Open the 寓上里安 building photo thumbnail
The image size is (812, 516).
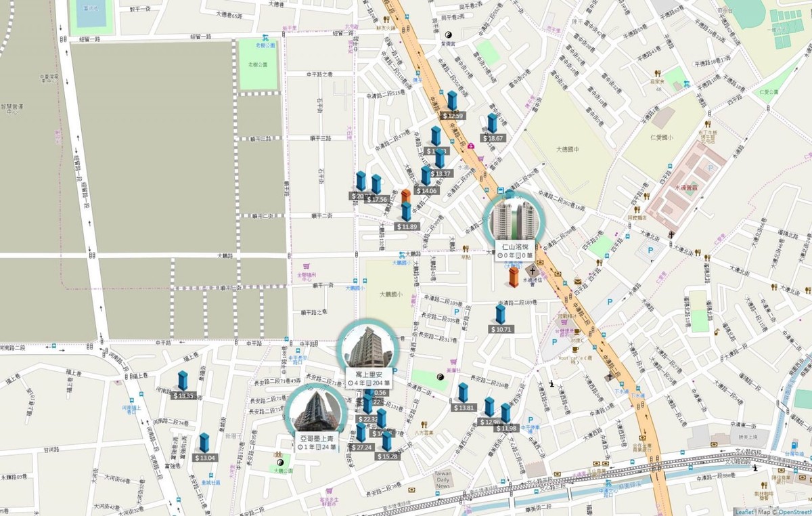pos(367,347)
